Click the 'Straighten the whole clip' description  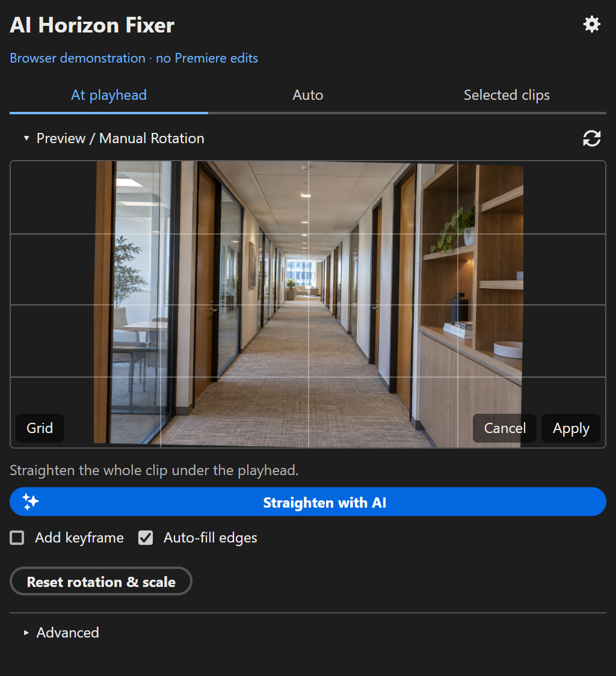154,470
